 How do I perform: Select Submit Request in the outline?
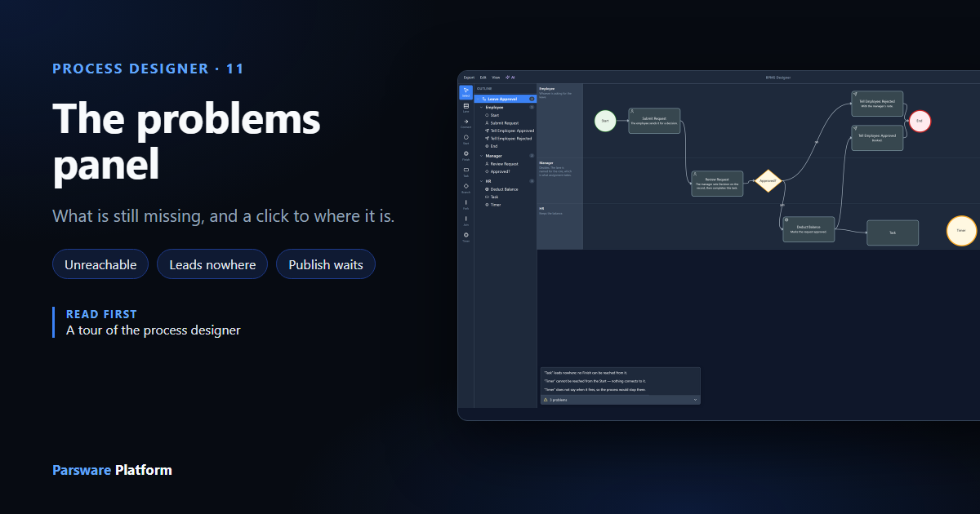[505, 123]
